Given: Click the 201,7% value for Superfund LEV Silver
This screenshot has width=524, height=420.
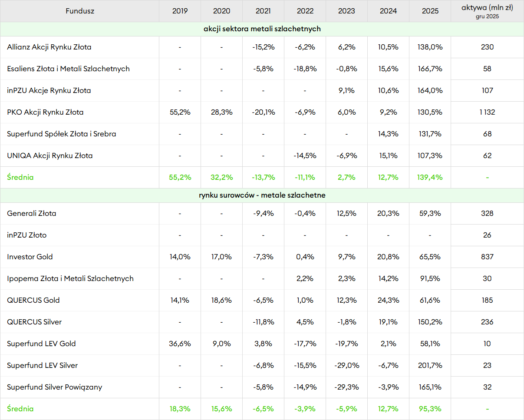Looking at the screenshot, I should (x=430, y=365).
